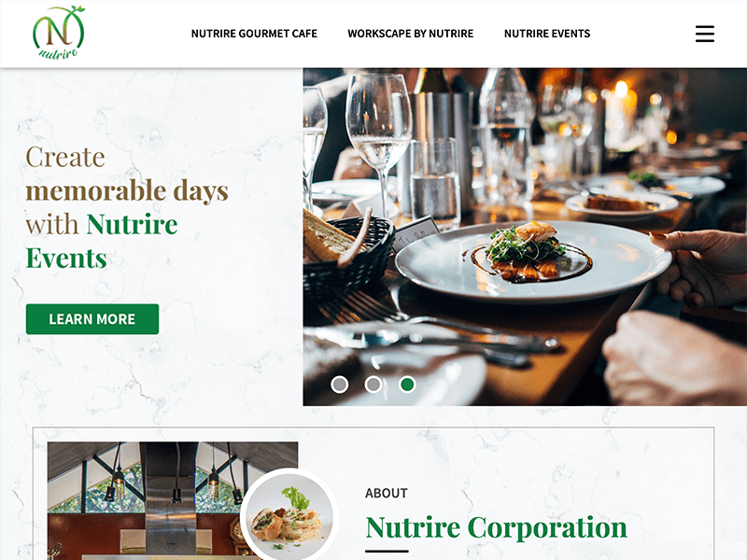747x560 pixels.
Task: Click the Nutrire logo
Action: (59, 33)
